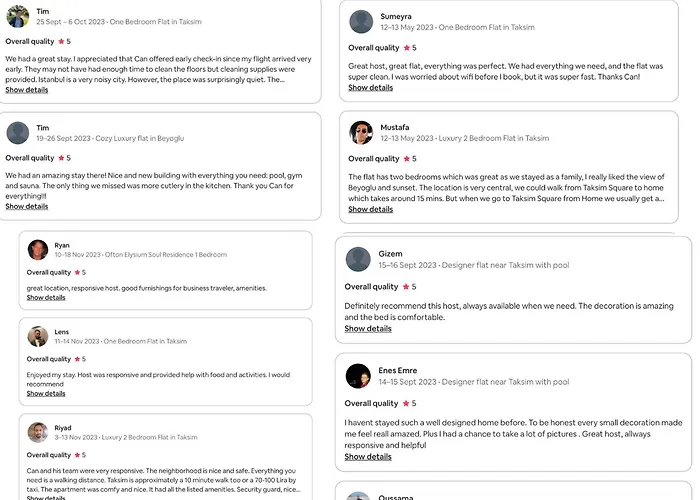Show details for Gizem's review

tap(368, 328)
